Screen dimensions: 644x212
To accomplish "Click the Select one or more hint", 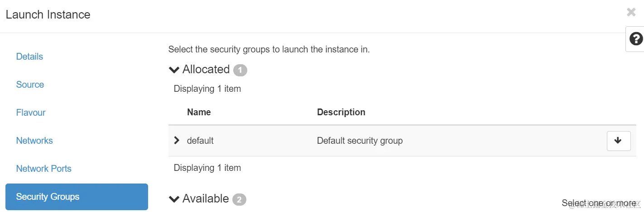I will [x=599, y=203].
